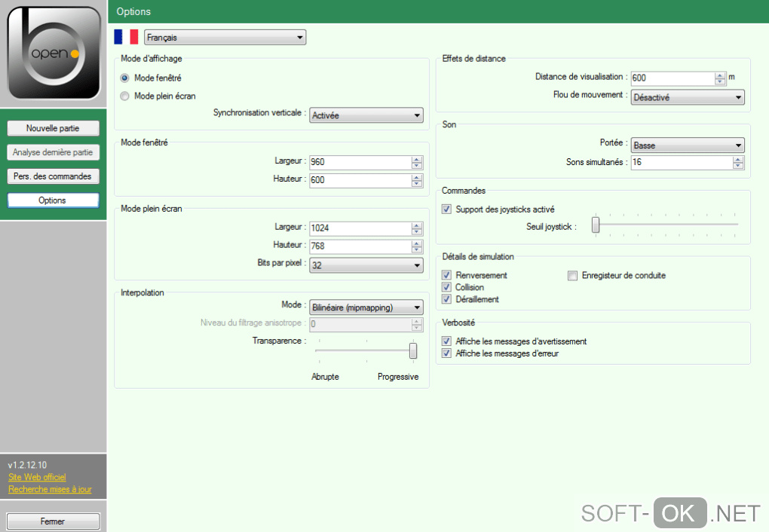Image resolution: width=769 pixels, height=532 pixels.
Task: Open the Flou de mouvement dropdown
Action: (687, 97)
